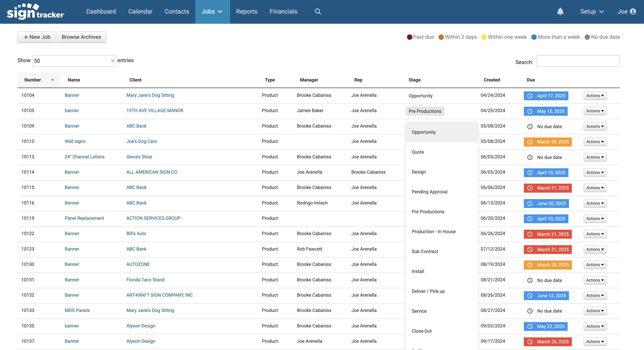Choose Close-Out stage option

tap(442, 331)
